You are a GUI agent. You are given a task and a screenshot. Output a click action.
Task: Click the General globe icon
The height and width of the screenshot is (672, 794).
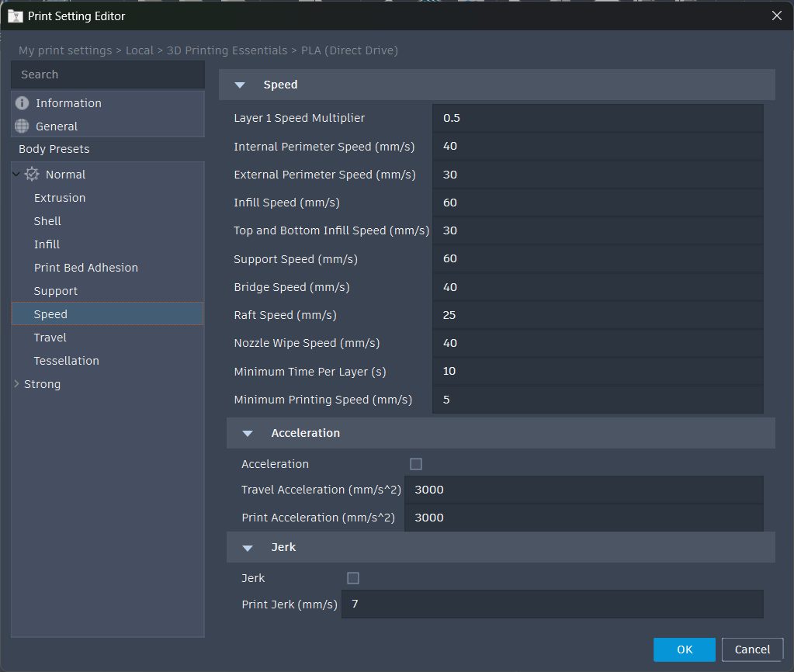(x=22, y=126)
